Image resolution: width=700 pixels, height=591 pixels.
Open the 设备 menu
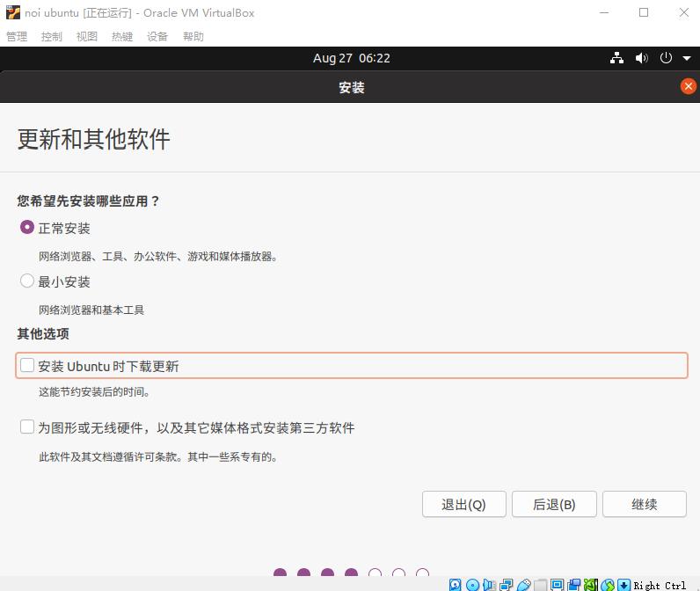tap(157, 36)
